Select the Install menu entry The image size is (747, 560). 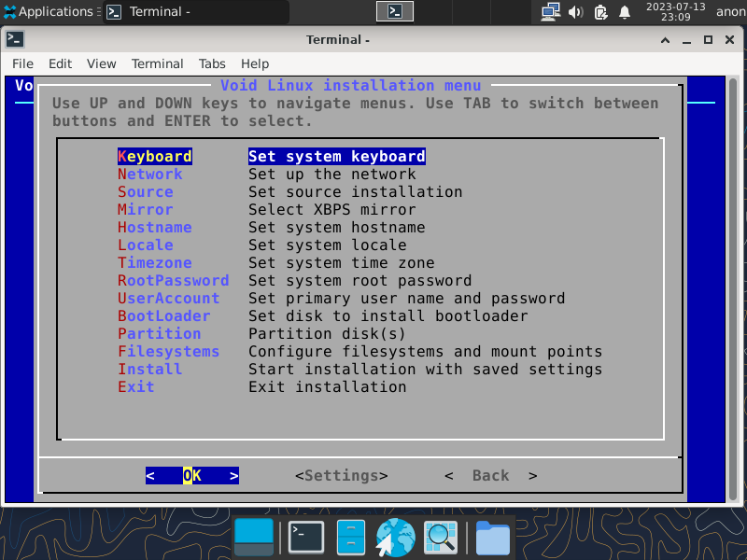pos(150,370)
